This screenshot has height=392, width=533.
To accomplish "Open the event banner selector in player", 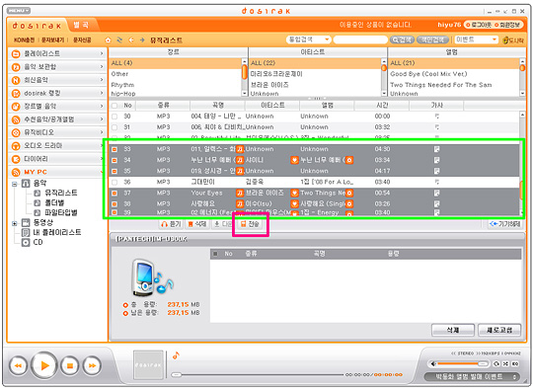I will pos(472,377).
